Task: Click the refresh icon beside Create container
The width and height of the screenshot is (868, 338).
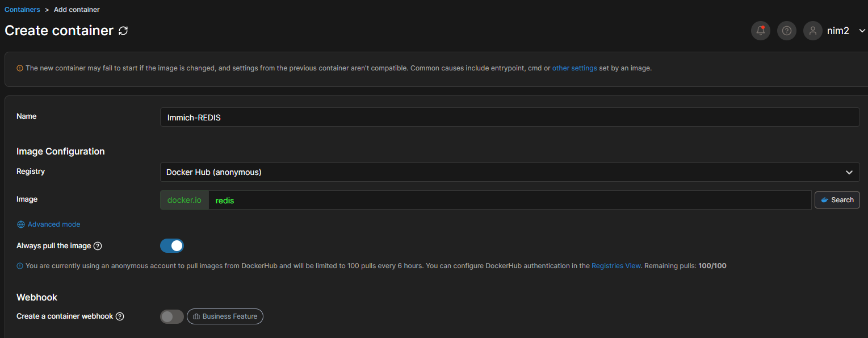Action: [x=123, y=31]
